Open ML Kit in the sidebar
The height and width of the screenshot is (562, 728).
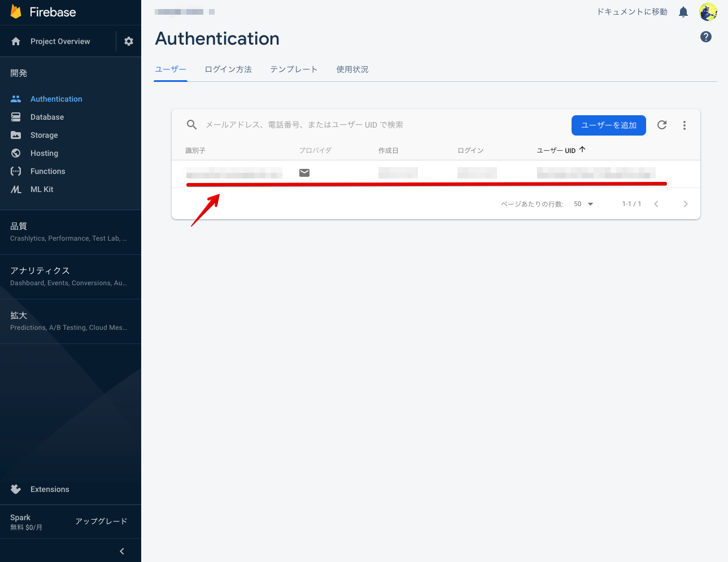[x=42, y=189]
